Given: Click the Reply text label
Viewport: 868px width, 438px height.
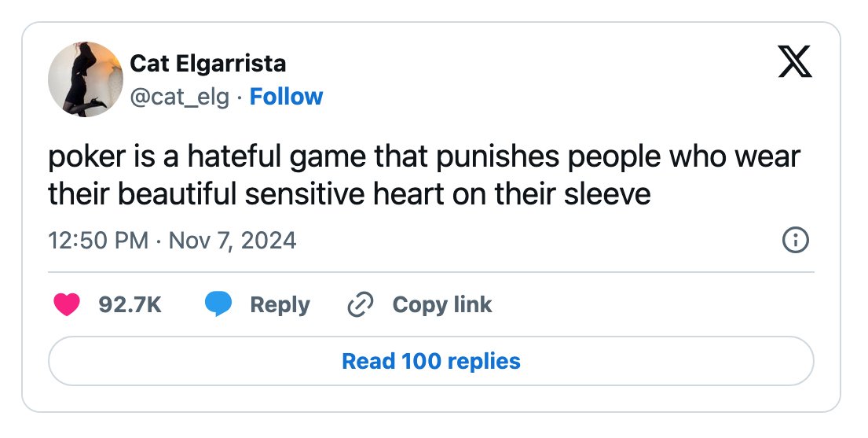Looking at the screenshot, I should [280, 305].
